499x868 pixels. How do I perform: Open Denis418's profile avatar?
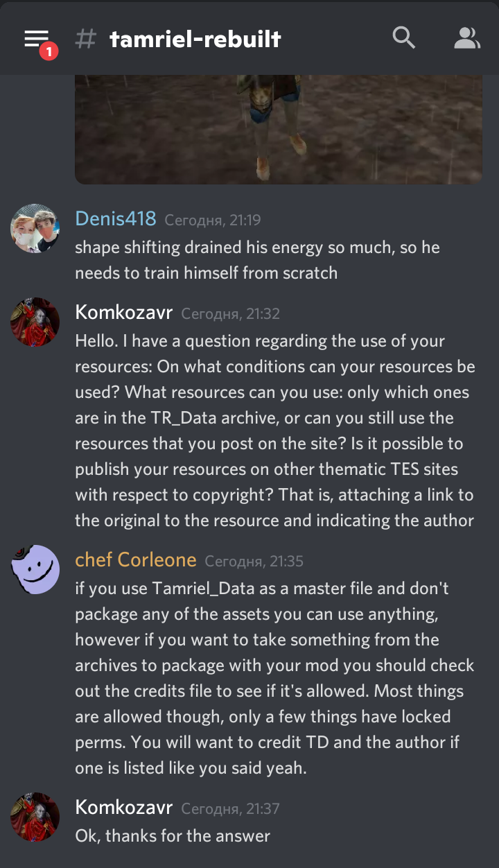click(35, 229)
